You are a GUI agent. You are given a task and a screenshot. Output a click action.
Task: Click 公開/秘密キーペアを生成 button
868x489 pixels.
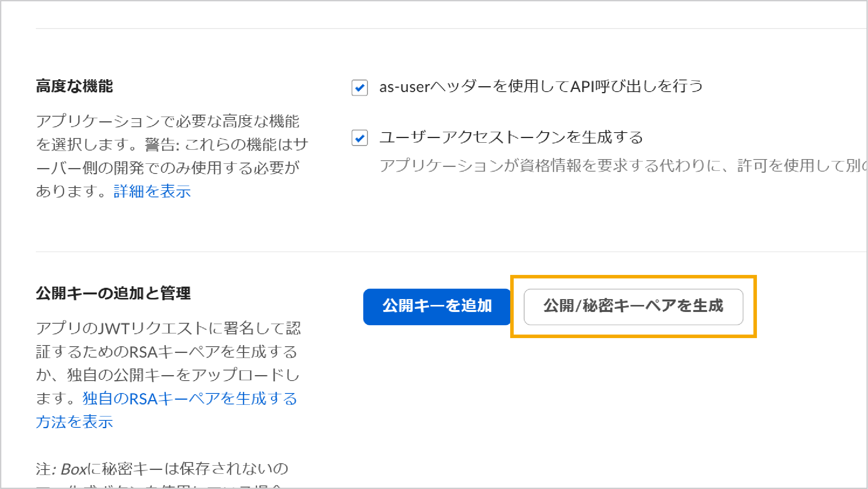coord(633,307)
